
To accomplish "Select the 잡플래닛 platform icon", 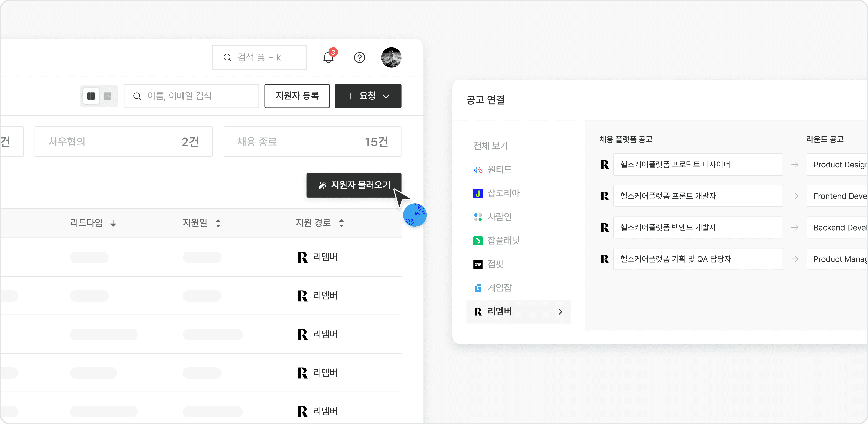I will coord(477,240).
